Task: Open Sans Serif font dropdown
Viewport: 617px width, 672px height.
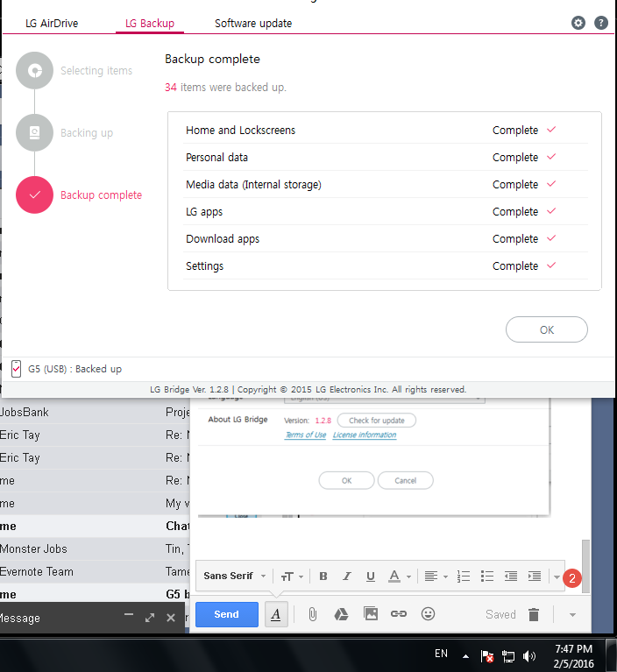Action: point(235,576)
